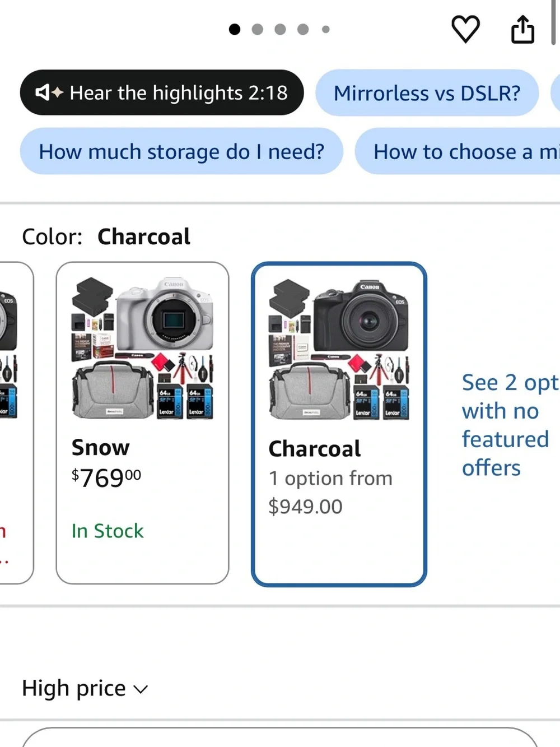Expand the High price sort dropdown
The height and width of the screenshot is (747, 560).
click(x=85, y=688)
